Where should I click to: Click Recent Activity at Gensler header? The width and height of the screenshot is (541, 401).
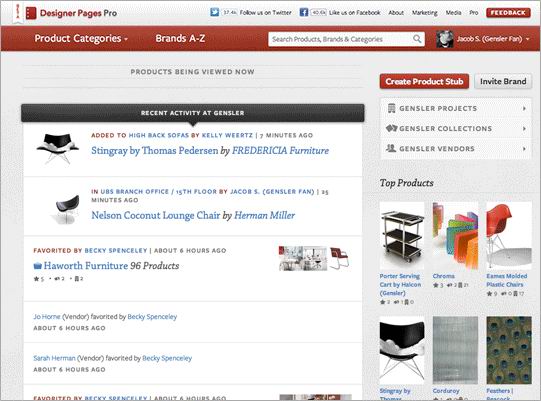pos(193,113)
